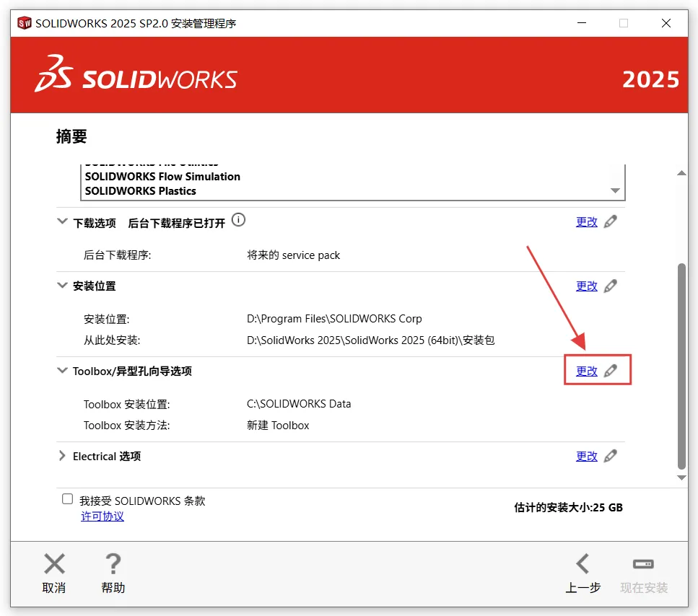Open the 许可协议 license link
This screenshot has height=616, width=698.
pos(102,516)
